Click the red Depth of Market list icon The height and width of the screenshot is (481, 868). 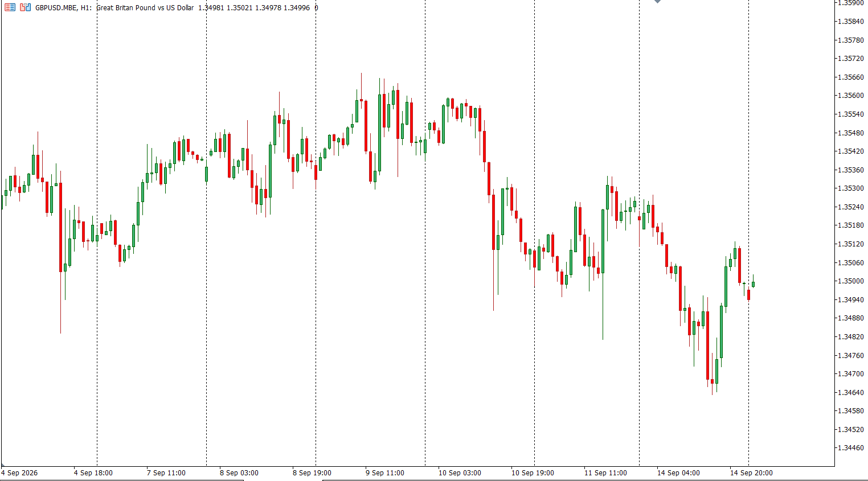[10, 7]
